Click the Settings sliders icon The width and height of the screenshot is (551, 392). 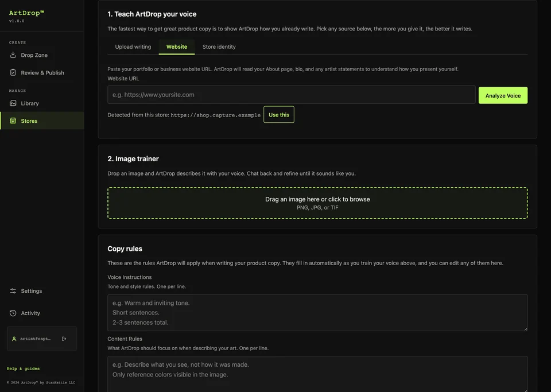(x=13, y=291)
